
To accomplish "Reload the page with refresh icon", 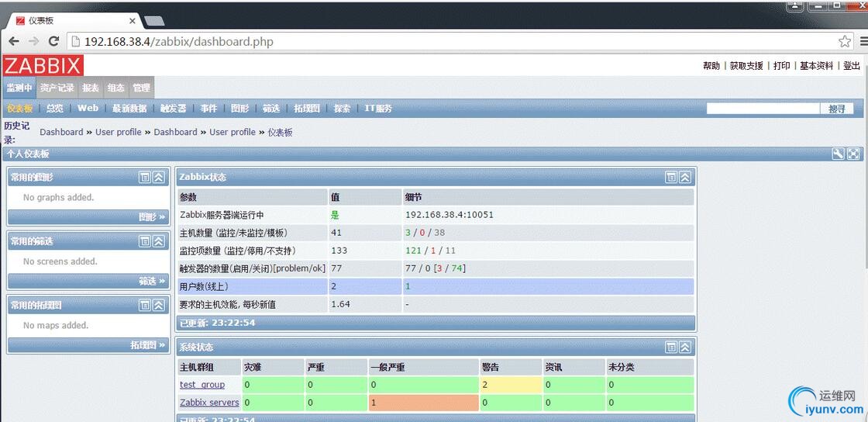I will point(53,41).
